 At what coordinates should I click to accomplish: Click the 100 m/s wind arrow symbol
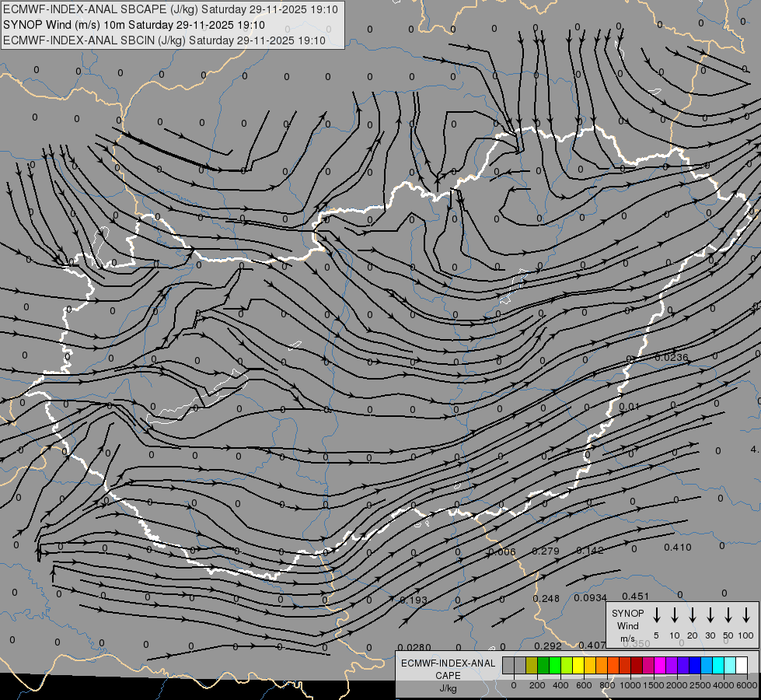coord(746,615)
